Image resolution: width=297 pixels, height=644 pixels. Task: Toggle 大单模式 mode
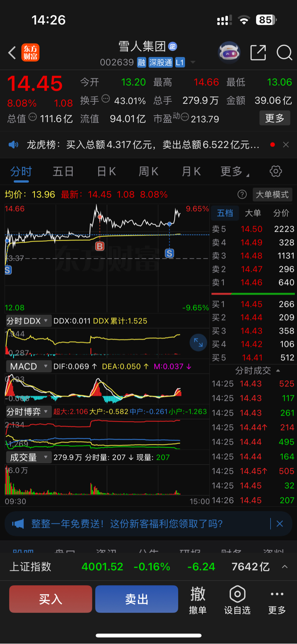(x=272, y=194)
